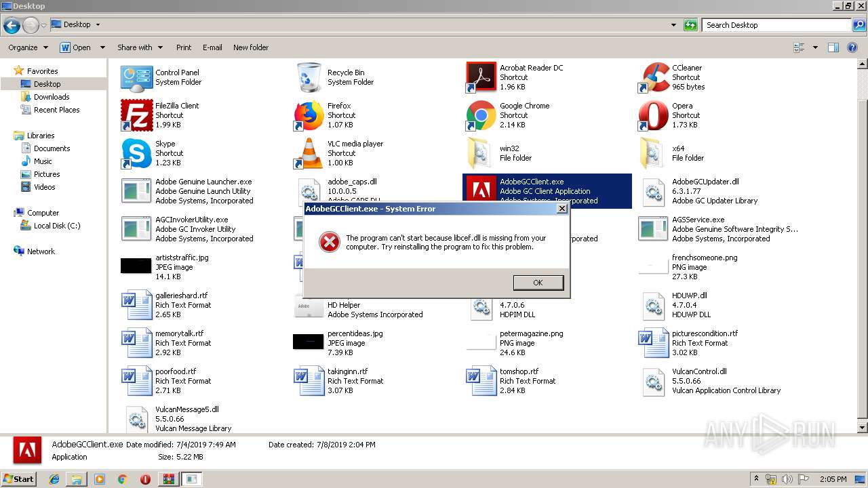Select the picturescondition.rtf document icon
Screen dimensions: 868x488
pyautogui.click(x=654, y=344)
